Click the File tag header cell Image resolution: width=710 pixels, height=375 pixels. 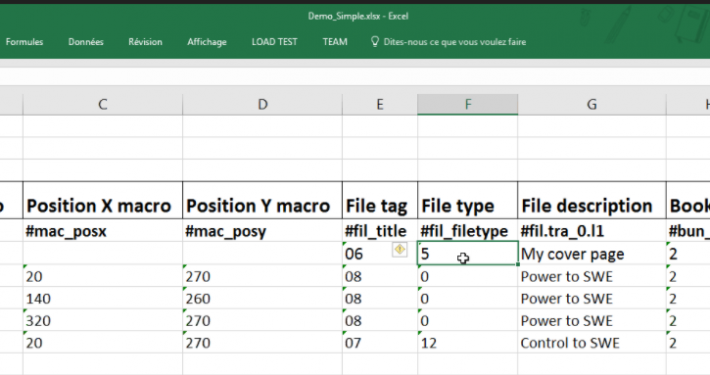(380, 201)
